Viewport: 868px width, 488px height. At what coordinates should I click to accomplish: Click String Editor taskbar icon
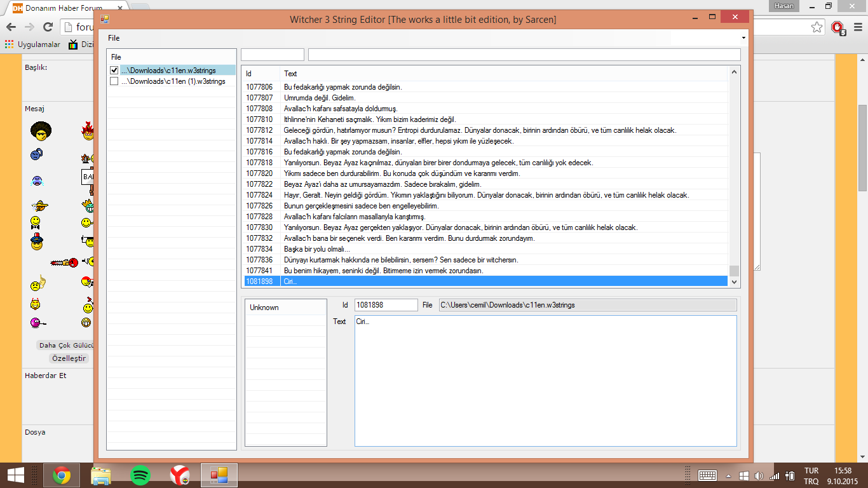coord(219,475)
